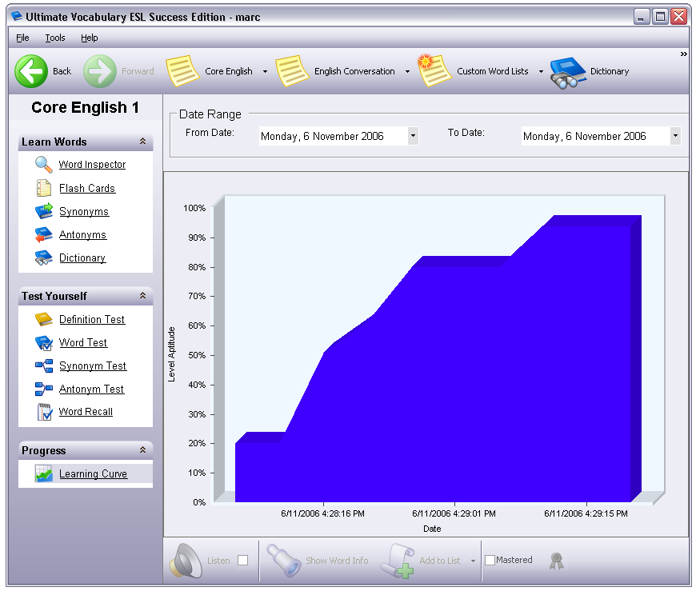This screenshot has height=595, width=700.
Task: Open the From Date picker dropdown
Action: coord(413,136)
